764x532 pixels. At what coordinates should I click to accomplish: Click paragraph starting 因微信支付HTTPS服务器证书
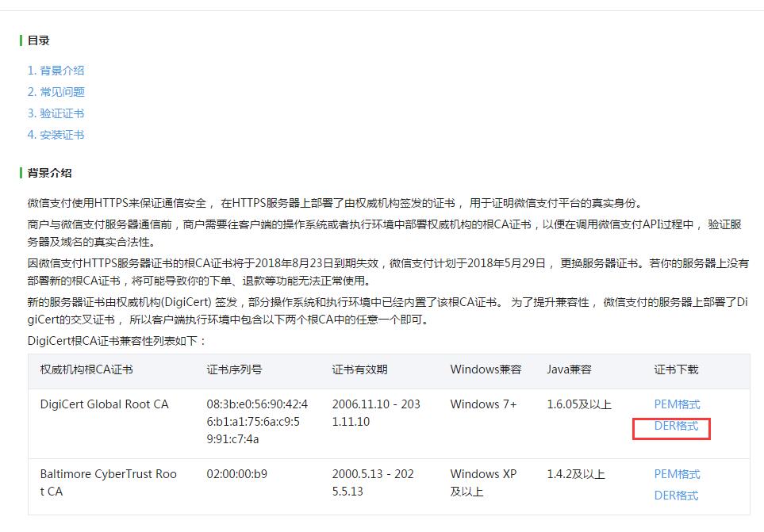(388, 272)
